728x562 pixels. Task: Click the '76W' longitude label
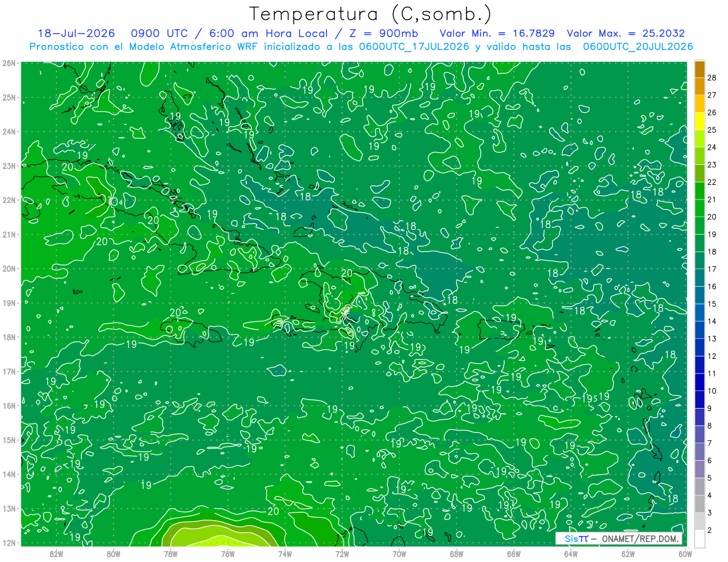click(x=227, y=554)
